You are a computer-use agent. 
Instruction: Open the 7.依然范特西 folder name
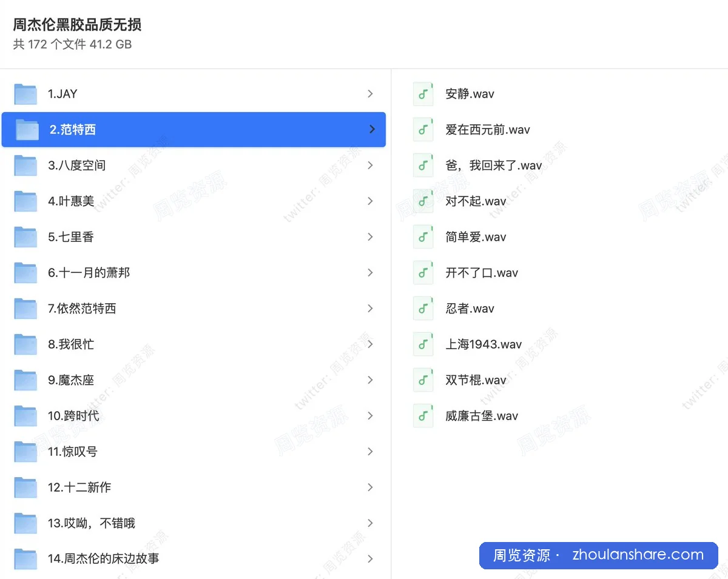tap(82, 309)
